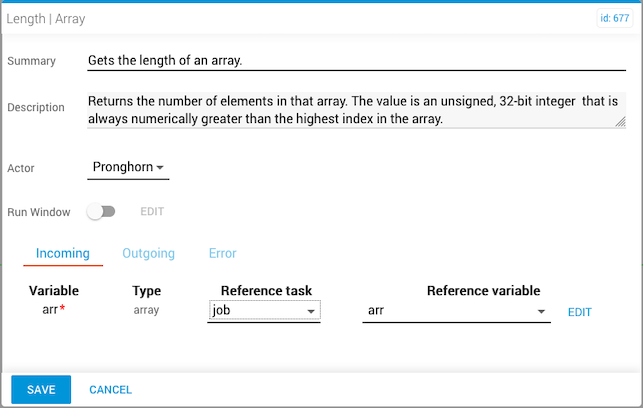This screenshot has height=408, width=643.
Task: Switch to the Incoming tab
Action: coord(63,254)
